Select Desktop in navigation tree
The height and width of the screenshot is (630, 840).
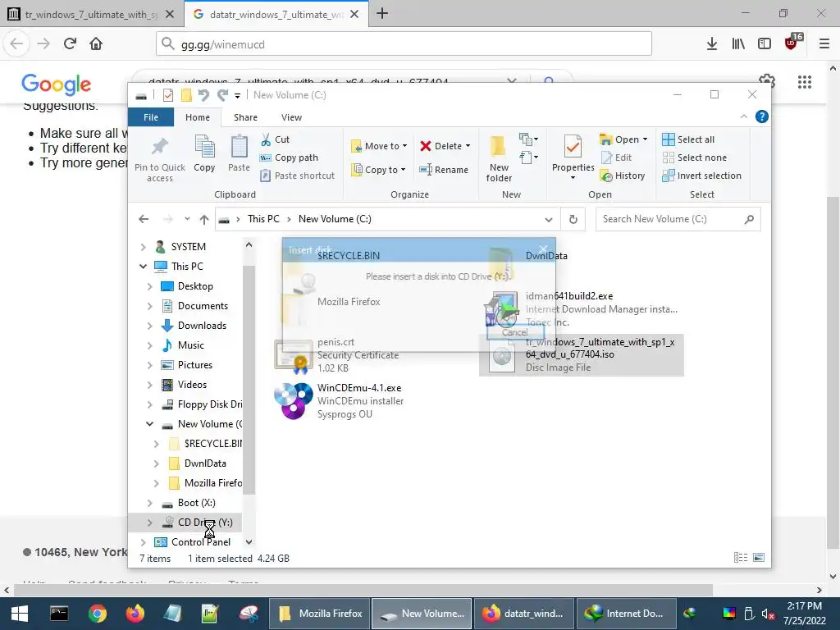[x=195, y=286]
